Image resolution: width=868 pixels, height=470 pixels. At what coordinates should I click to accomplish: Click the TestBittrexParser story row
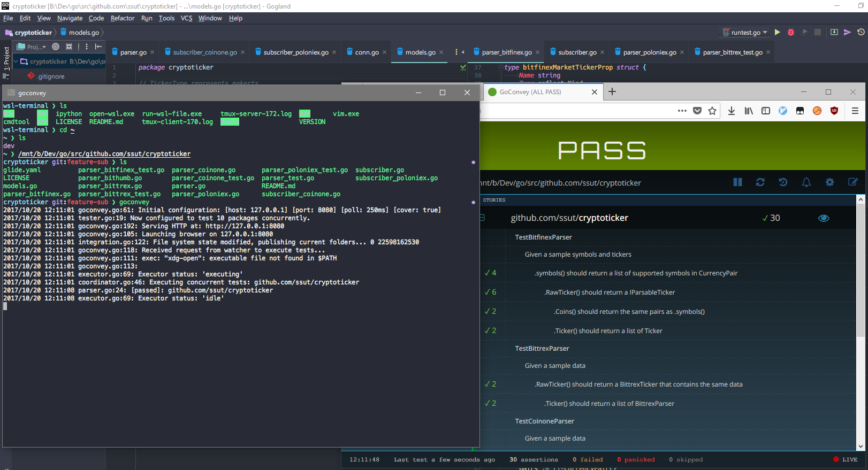point(668,349)
